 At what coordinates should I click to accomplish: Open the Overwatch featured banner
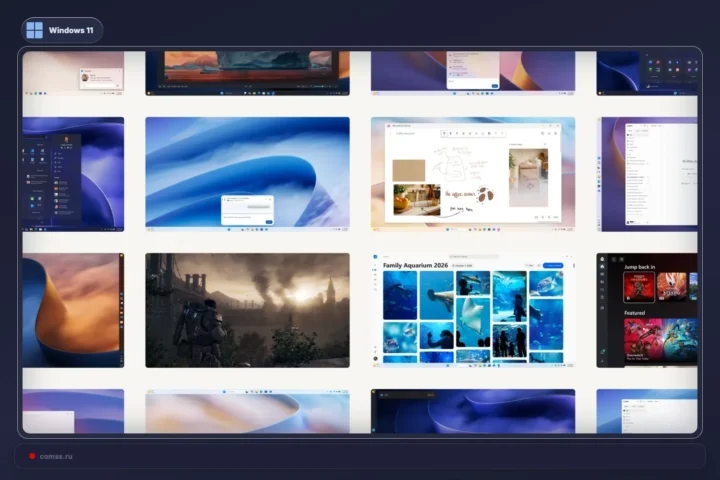[660, 340]
